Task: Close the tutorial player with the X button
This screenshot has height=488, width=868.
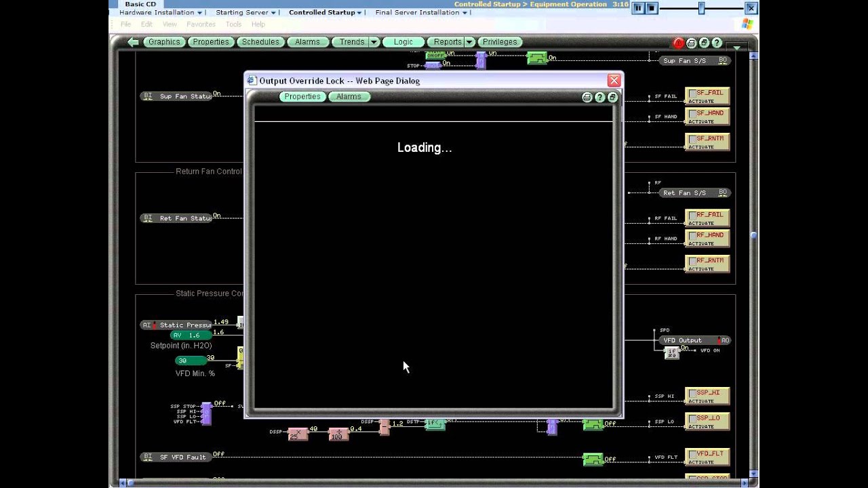Action: 751,8
